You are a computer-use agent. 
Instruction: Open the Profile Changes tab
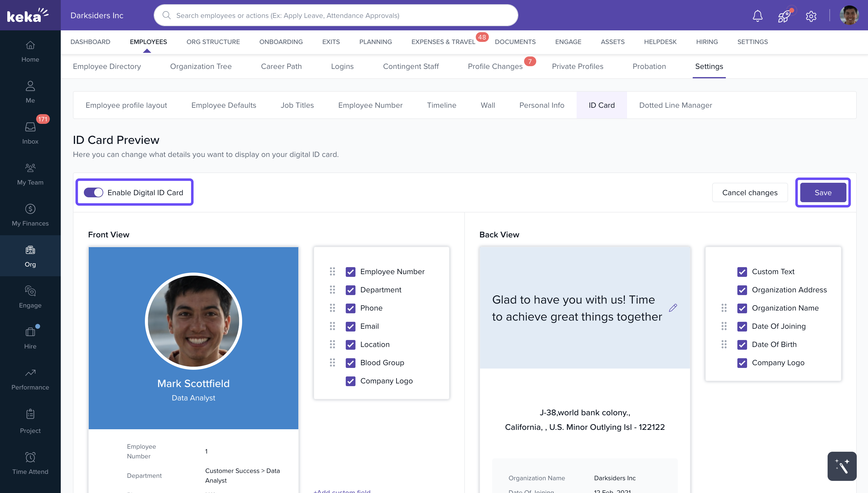click(x=495, y=66)
